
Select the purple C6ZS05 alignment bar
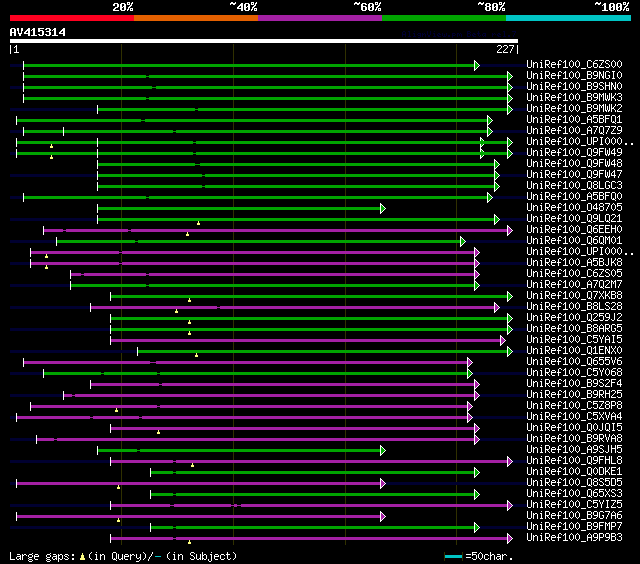coord(273,275)
